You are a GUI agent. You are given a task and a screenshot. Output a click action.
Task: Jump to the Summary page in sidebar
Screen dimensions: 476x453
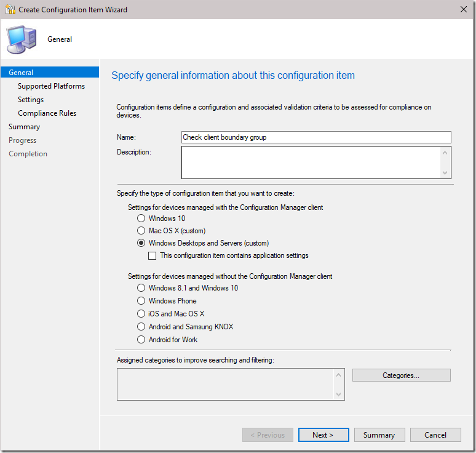pos(24,127)
